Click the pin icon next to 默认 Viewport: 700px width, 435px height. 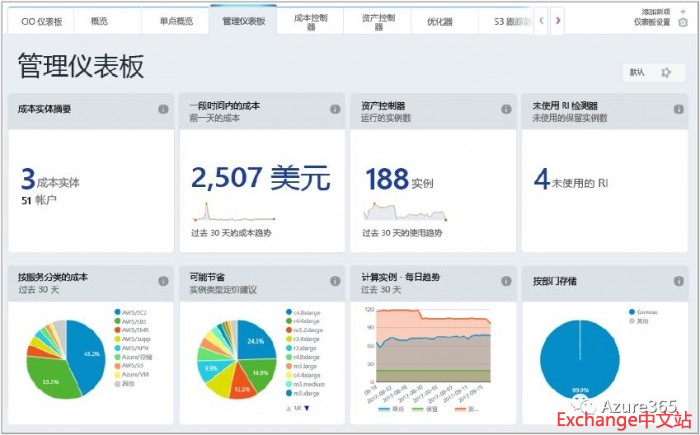666,72
